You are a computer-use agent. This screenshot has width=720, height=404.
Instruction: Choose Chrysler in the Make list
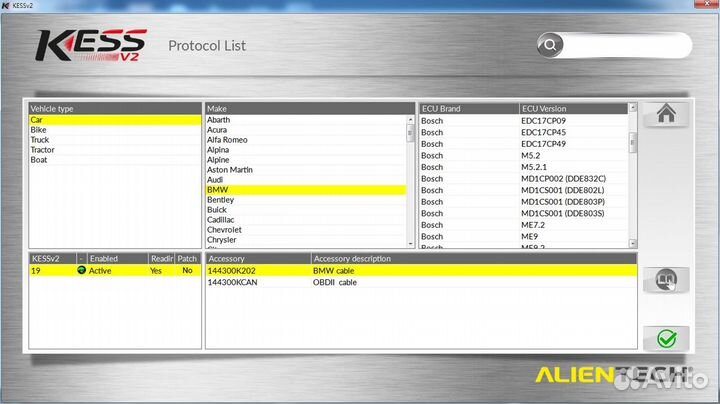pyautogui.click(x=306, y=240)
